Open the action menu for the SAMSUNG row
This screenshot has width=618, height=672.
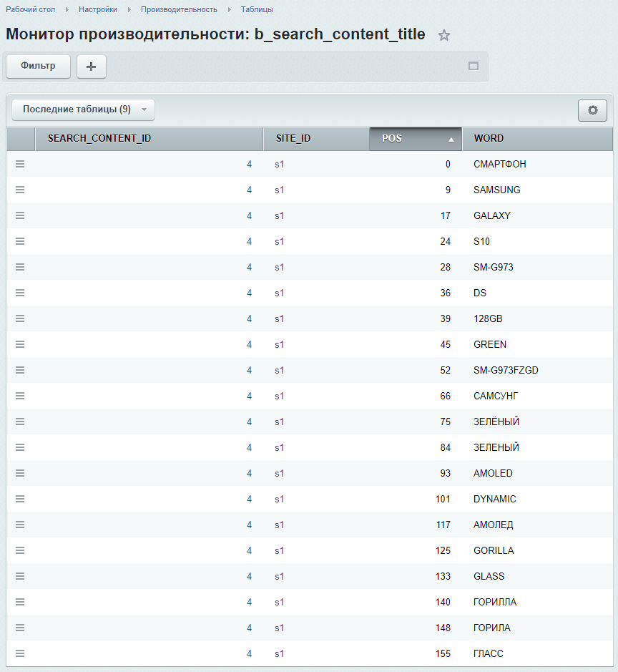pyautogui.click(x=20, y=189)
